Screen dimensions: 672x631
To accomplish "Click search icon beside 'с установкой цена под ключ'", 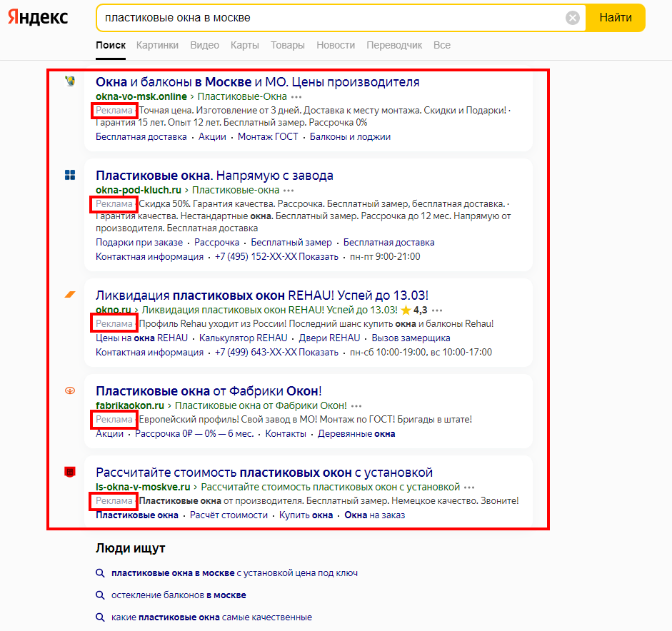I will (x=100, y=572).
